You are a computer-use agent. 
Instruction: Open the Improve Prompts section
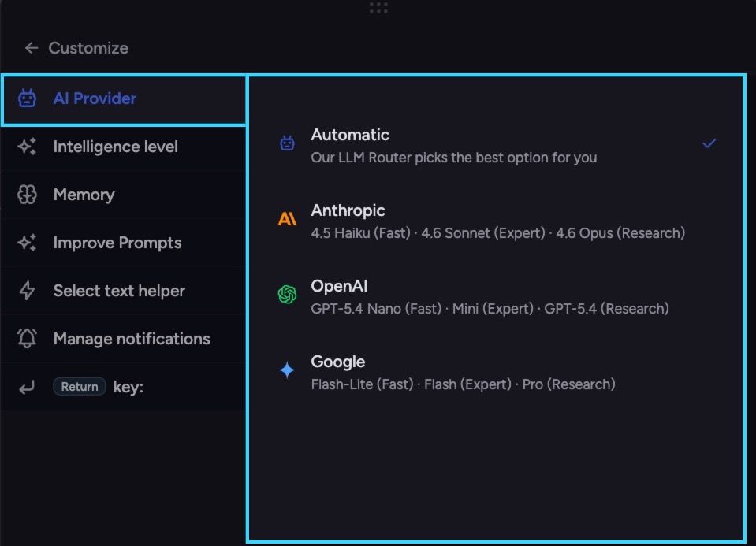pyautogui.click(x=124, y=243)
